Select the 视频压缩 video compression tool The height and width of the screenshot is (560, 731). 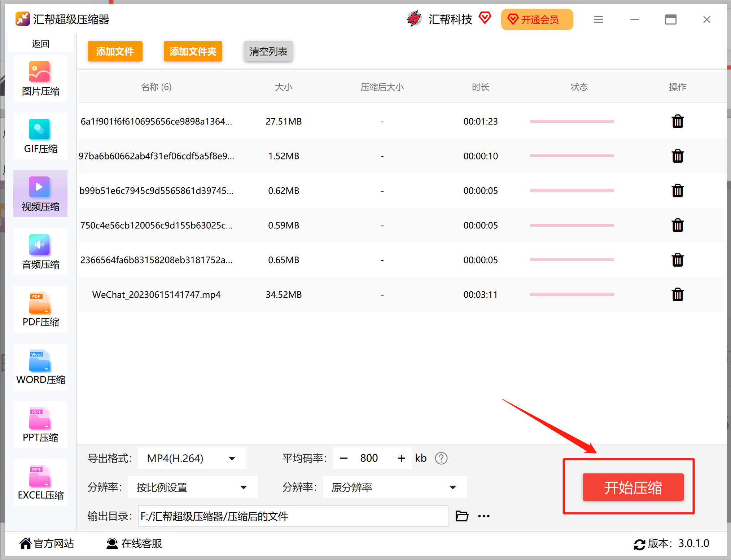tap(40, 194)
